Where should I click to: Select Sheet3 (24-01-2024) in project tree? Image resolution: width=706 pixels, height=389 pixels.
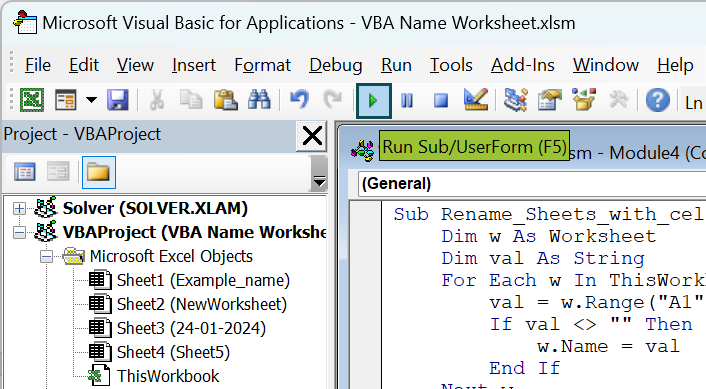point(191,328)
